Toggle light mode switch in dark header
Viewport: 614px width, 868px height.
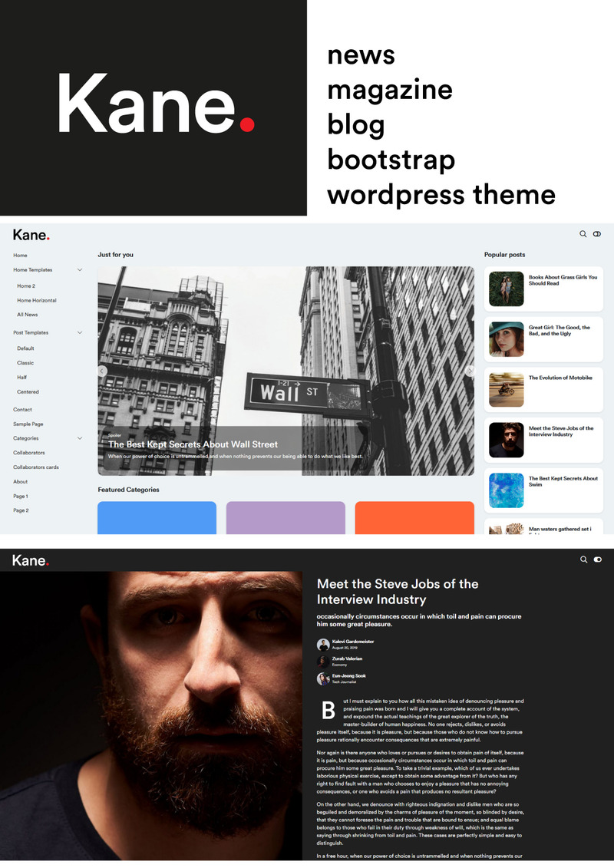click(597, 560)
